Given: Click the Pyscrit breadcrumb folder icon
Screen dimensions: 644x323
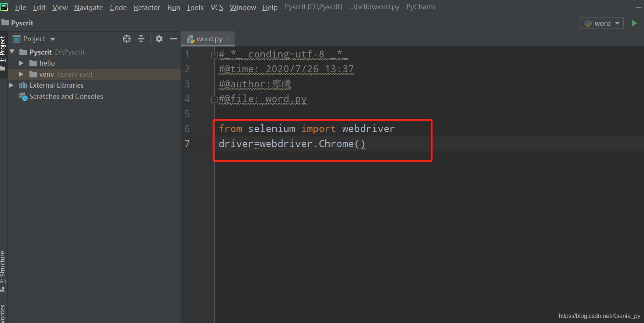Looking at the screenshot, I should tap(5, 23).
